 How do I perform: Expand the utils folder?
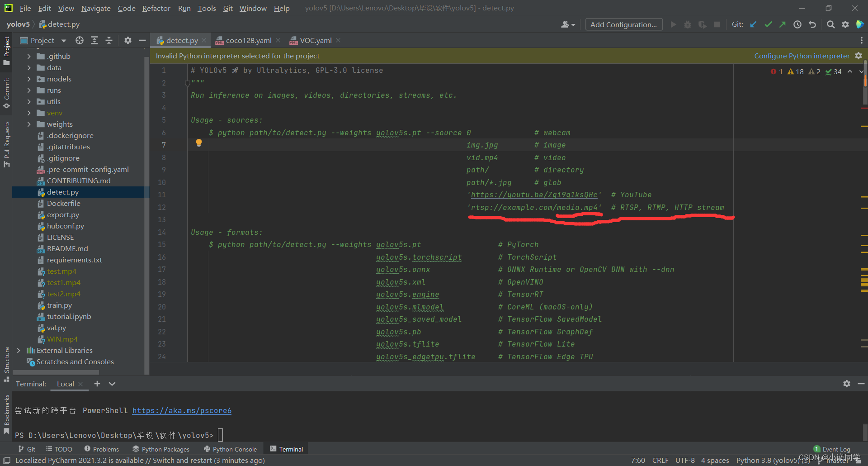point(29,101)
